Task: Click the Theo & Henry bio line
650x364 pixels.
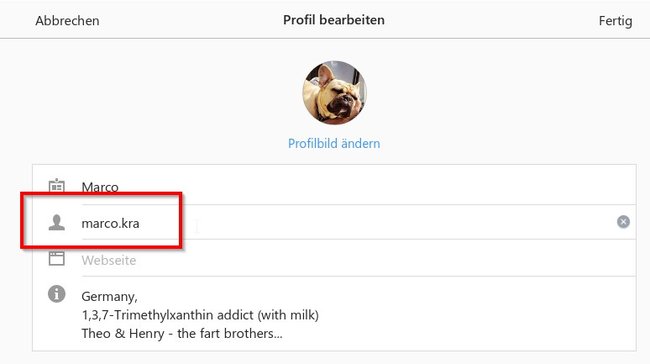Action: (x=182, y=333)
